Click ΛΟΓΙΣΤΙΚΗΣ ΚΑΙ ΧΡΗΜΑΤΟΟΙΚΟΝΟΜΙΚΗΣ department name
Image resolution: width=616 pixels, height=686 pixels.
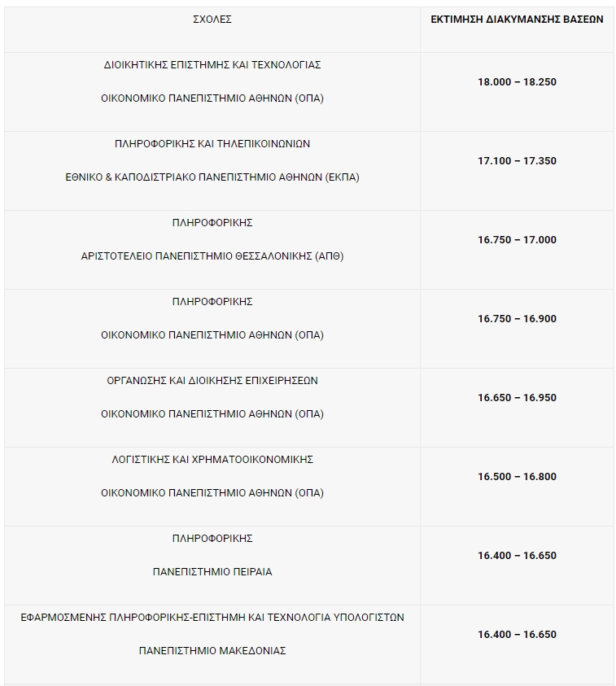(212, 460)
